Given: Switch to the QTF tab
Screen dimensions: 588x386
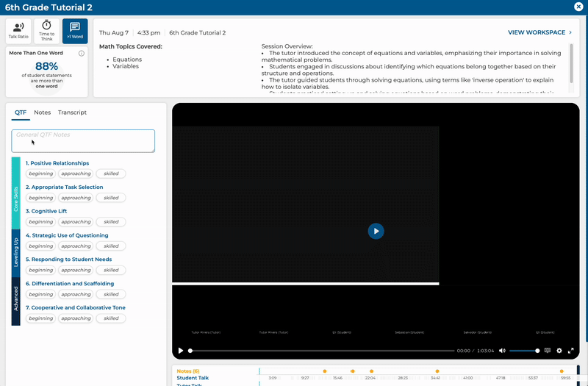Looking at the screenshot, I should point(21,112).
